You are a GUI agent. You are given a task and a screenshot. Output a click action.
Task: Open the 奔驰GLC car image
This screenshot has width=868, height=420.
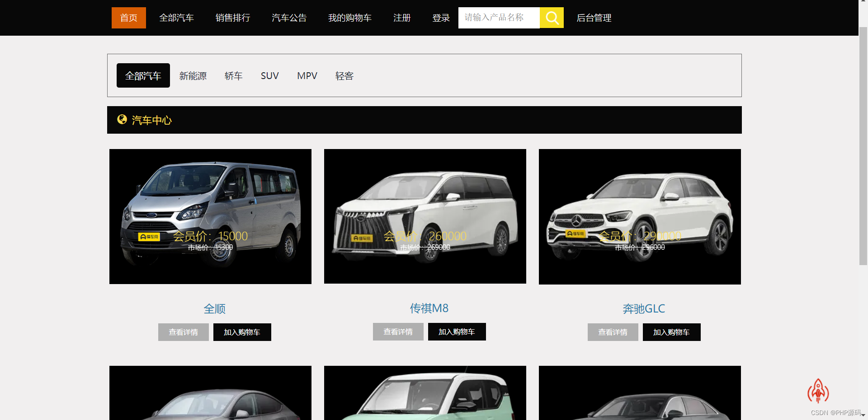coord(640,217)
